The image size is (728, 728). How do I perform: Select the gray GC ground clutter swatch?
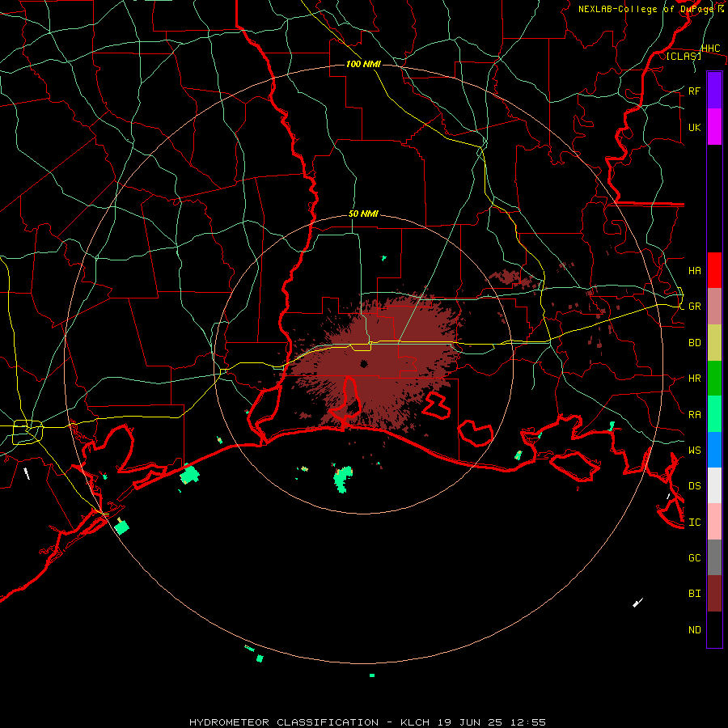point(714,557)
